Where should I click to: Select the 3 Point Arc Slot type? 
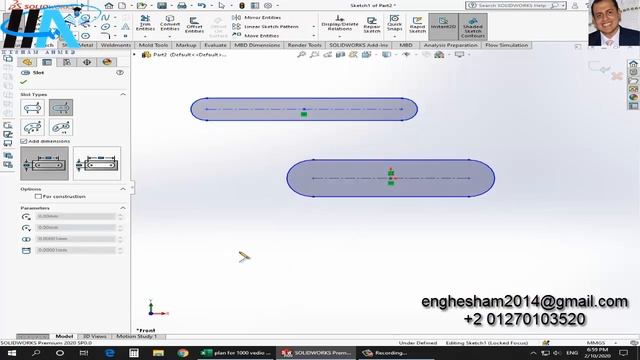[x=32, y=127]
